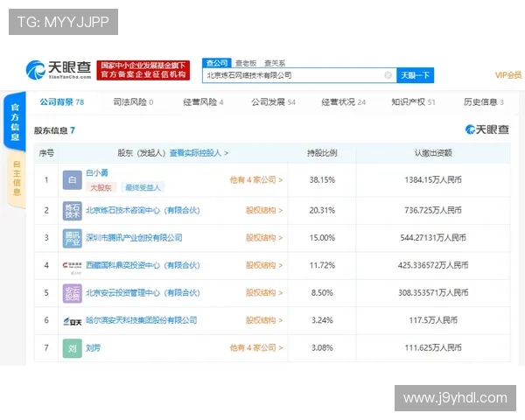This screenshot has height=420, width=525.
Task: Select the 1384.15万人民币 amount cell
Action: 433,180
